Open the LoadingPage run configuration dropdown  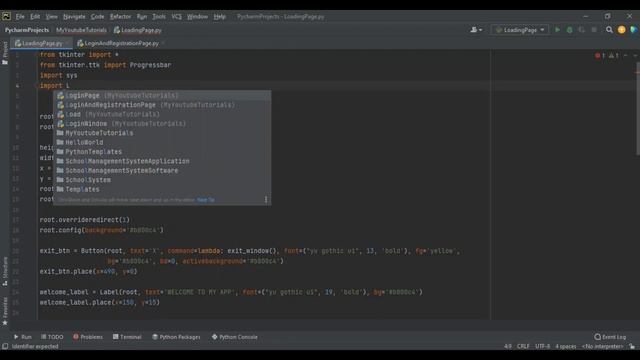pyautogui.click(x=520, y=30)
